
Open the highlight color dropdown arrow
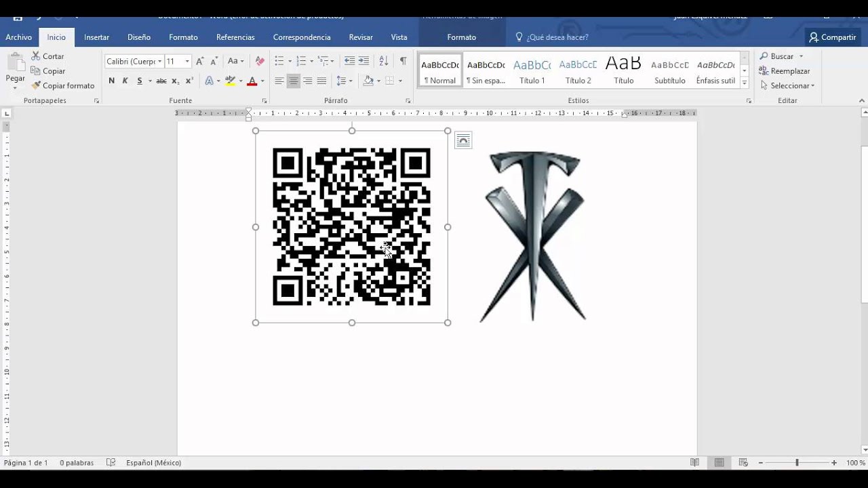click(240, 81)
